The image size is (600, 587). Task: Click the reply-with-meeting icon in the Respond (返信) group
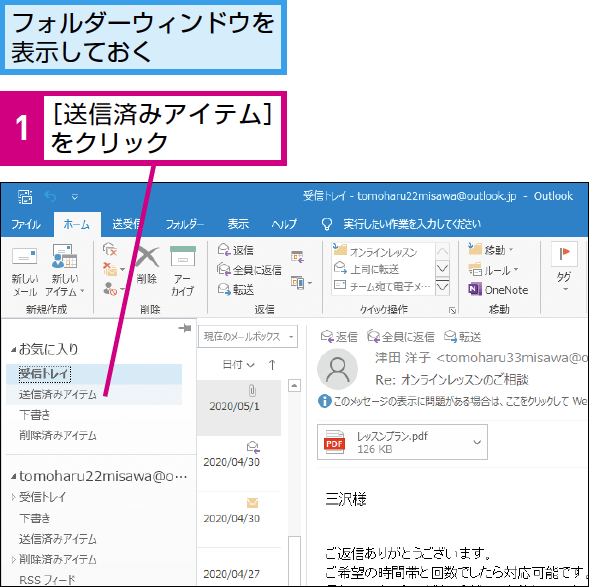click(x=297, y=256)
